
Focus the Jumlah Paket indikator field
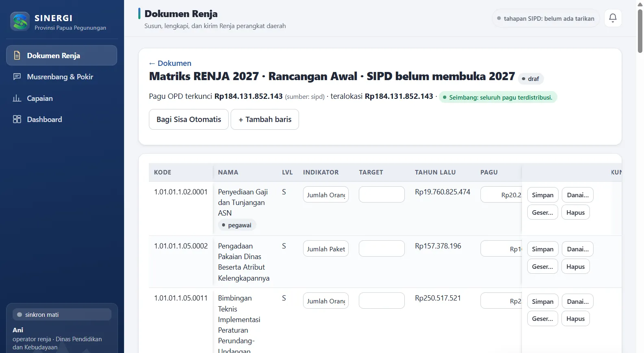(x=326, y=248)
